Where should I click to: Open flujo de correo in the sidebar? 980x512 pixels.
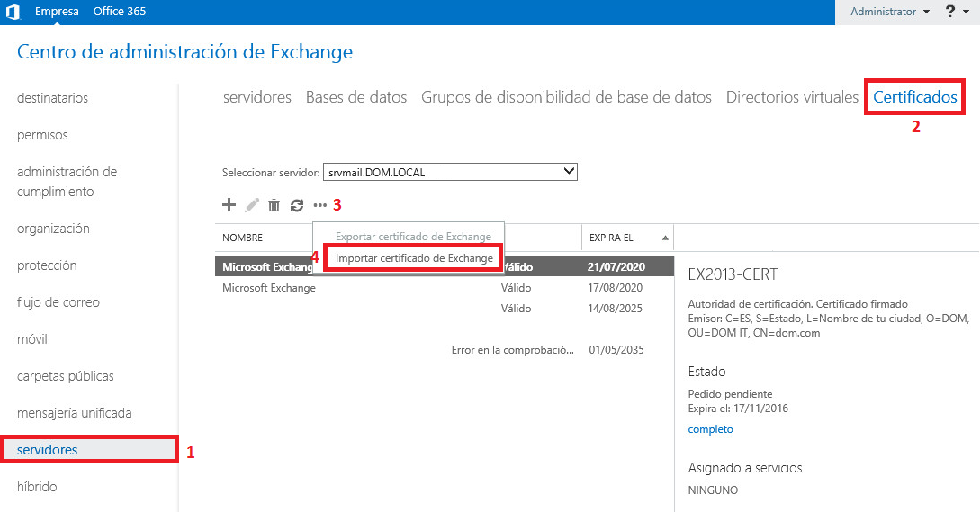point(58,302)
